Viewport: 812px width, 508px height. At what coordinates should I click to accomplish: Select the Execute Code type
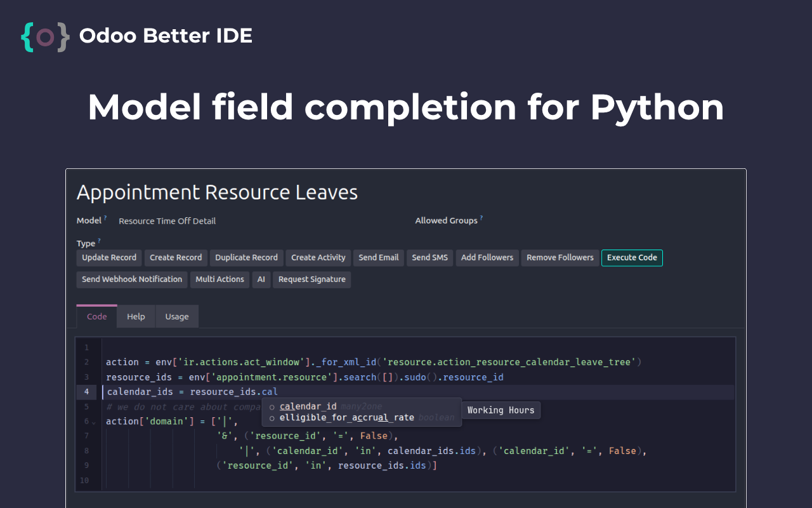632,258
